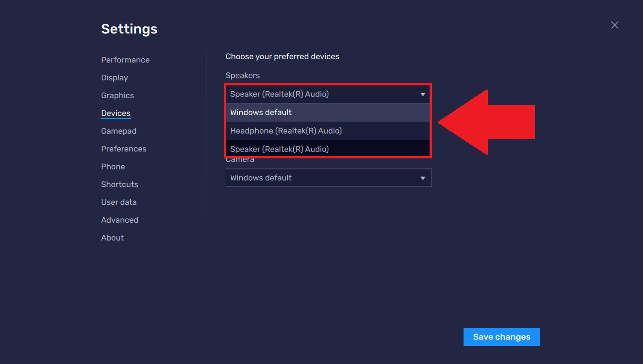Open the About section
This screenshot has height=364, width=643.
[112, 238]
